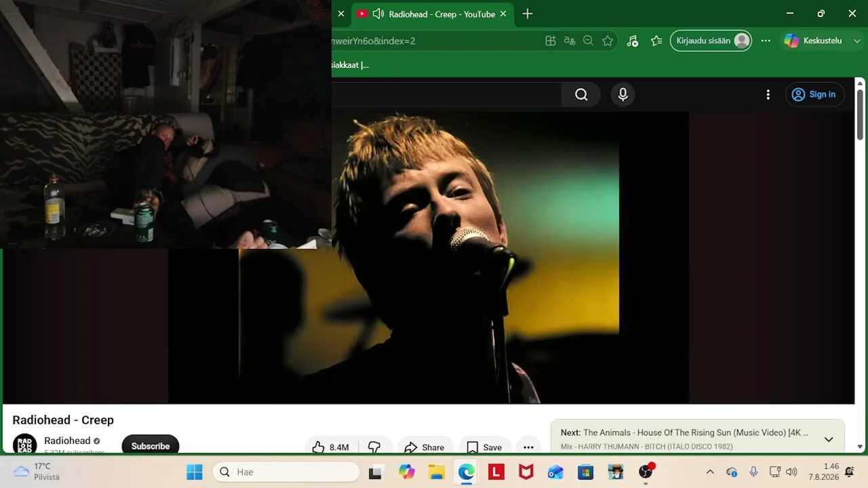Open the 'siakkaat |...' bookmark
Image resolution: width=868 pixels, height=488 pixels.
350,65
